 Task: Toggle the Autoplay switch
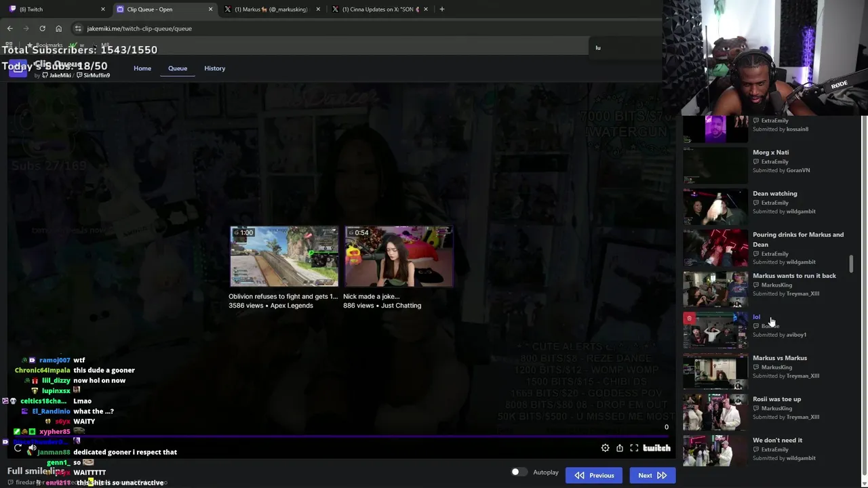(519, 472)
